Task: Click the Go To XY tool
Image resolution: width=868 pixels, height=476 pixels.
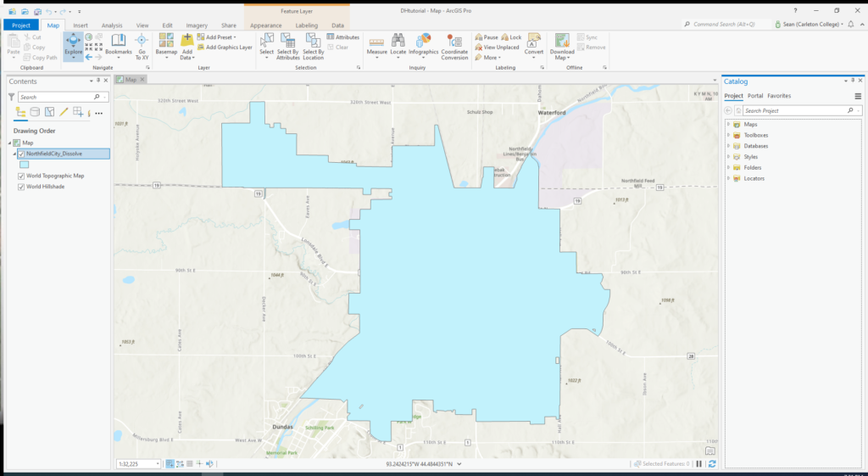Action: [142, 47]
